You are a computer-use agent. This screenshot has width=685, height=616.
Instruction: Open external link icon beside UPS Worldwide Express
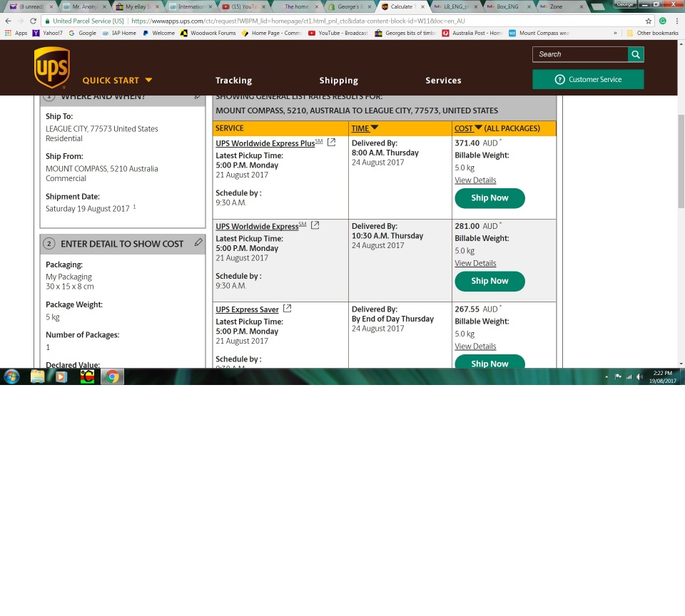coord(315,225)
